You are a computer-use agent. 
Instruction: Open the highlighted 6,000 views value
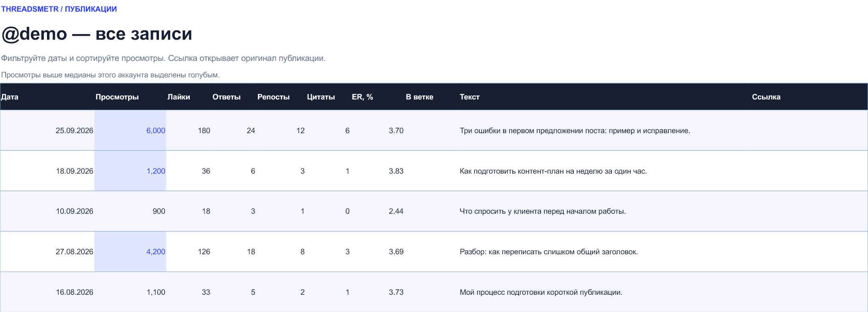point(156,130)
